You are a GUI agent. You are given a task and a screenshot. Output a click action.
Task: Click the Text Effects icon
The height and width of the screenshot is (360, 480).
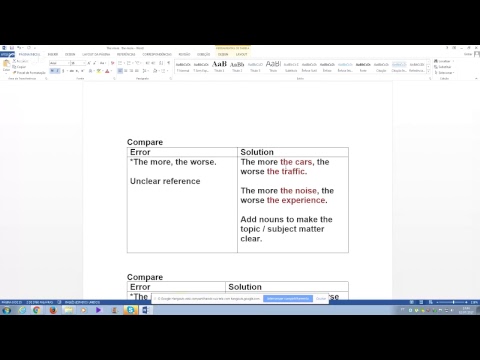coord(90,71)
